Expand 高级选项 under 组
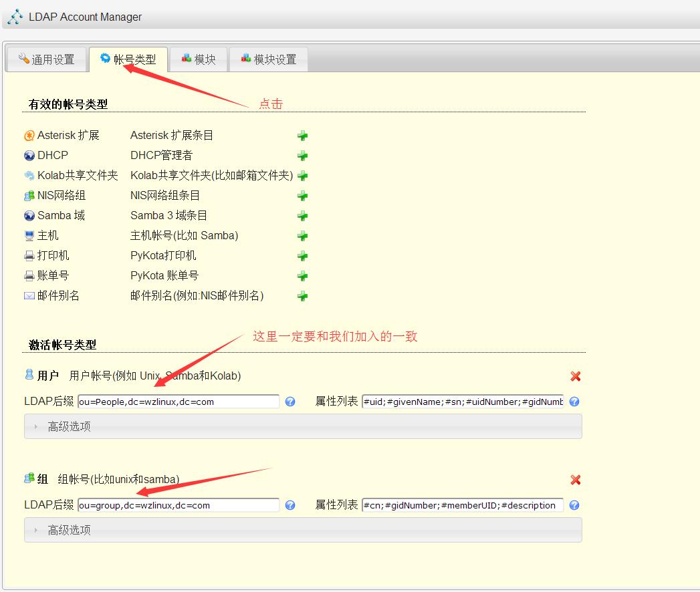This screenshot has width=700, height=592. 303,530
